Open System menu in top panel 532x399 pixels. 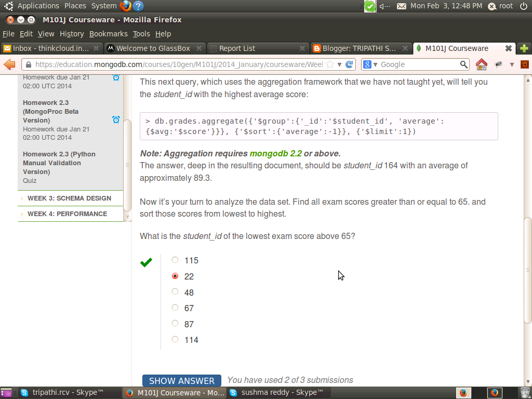(x=104, y=6)
